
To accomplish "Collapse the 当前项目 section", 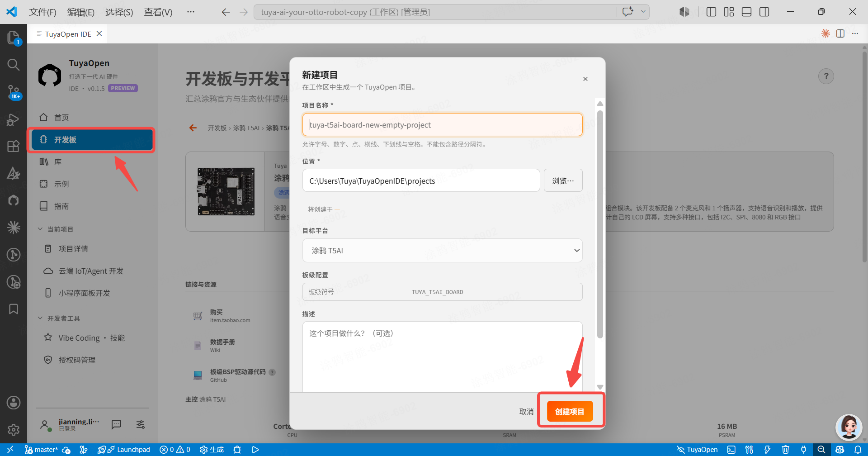I will pyautogui.click(x=56, y=229).
